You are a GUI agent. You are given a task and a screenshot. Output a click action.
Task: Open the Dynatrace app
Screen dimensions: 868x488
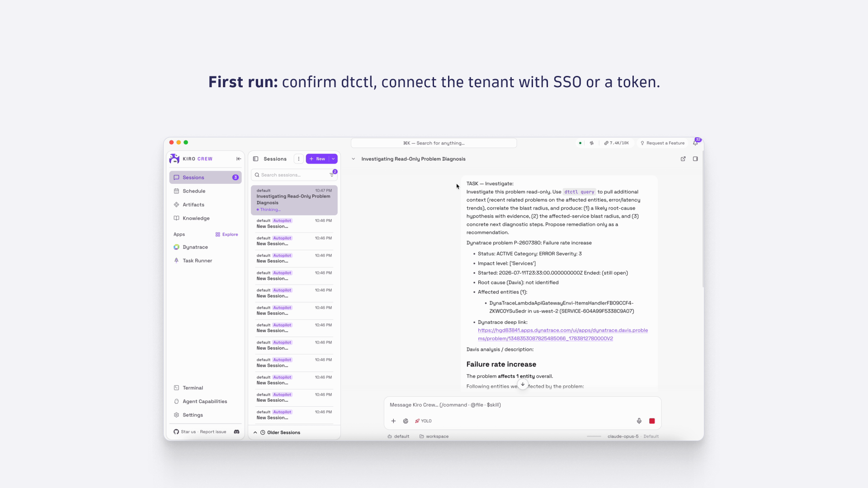point(205,247)
